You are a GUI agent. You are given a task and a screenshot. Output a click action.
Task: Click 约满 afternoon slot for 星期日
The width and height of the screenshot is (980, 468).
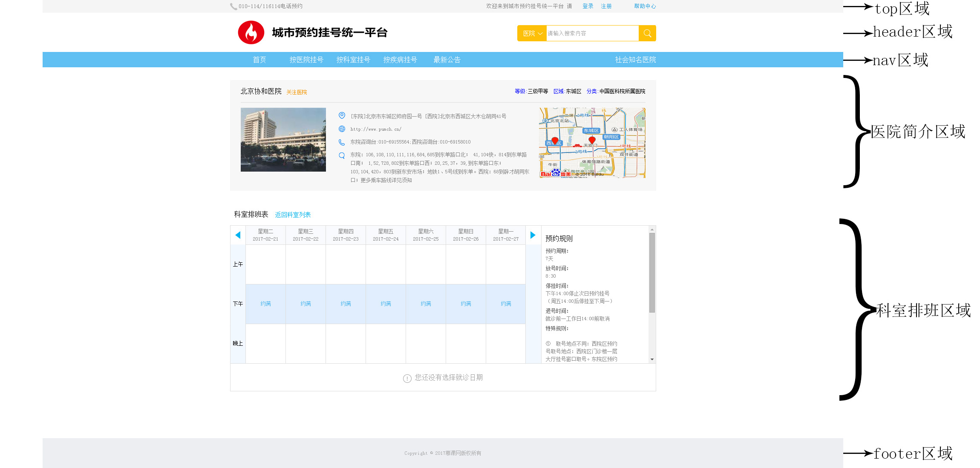coord(466,304)
